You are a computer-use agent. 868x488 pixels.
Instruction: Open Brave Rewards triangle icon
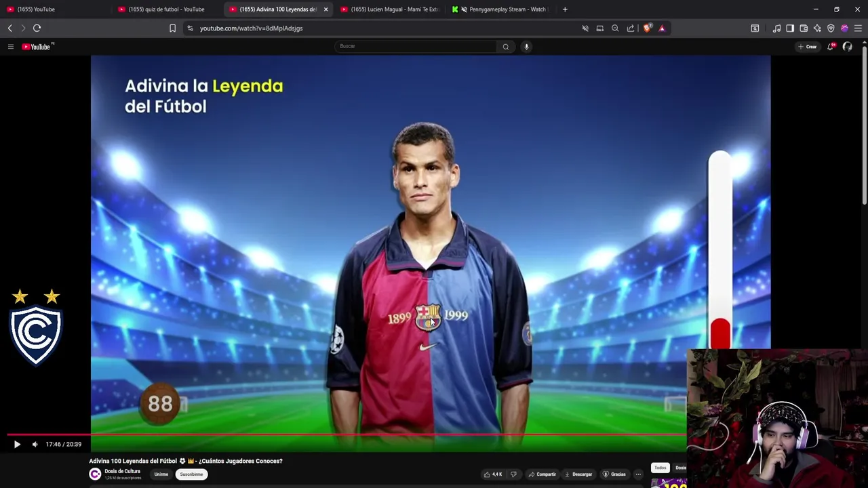click(662, 28)
